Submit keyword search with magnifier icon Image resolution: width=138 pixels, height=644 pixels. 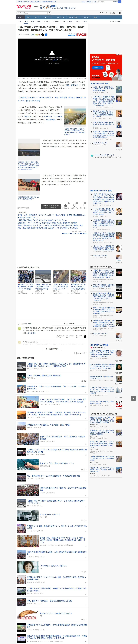click(x=49, y=13)
